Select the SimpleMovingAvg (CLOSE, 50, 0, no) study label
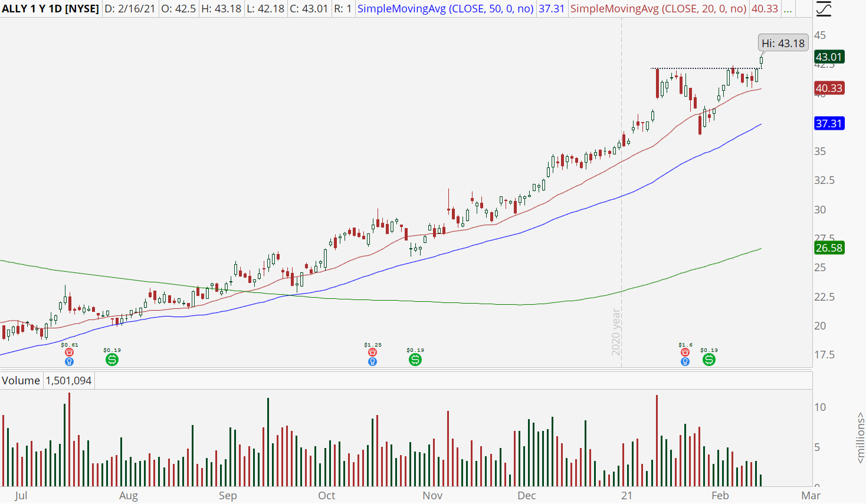 tap(446, 9)
